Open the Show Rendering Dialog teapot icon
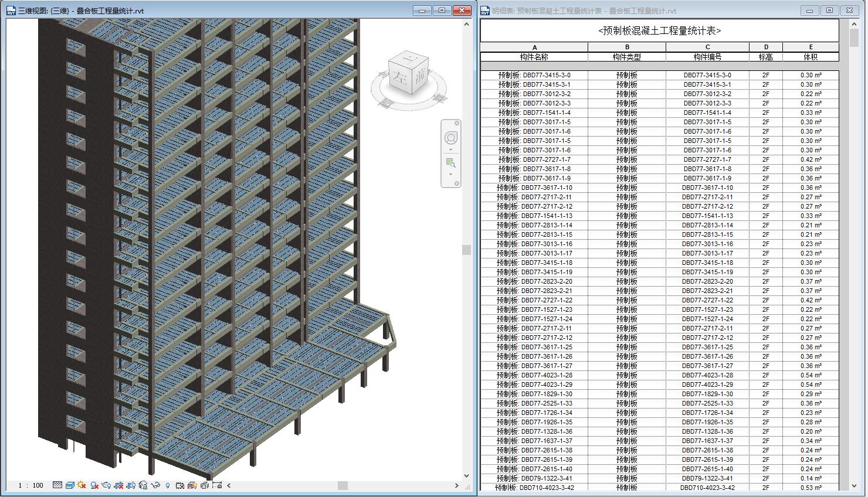The image size is (868, 497). tap(106, 485)
